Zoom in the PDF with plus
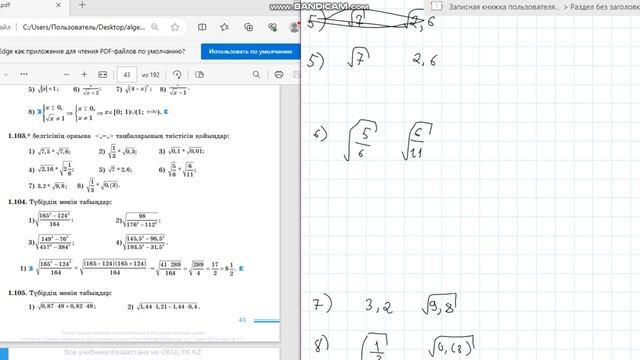640x360 pixels. tap(84, 74)
